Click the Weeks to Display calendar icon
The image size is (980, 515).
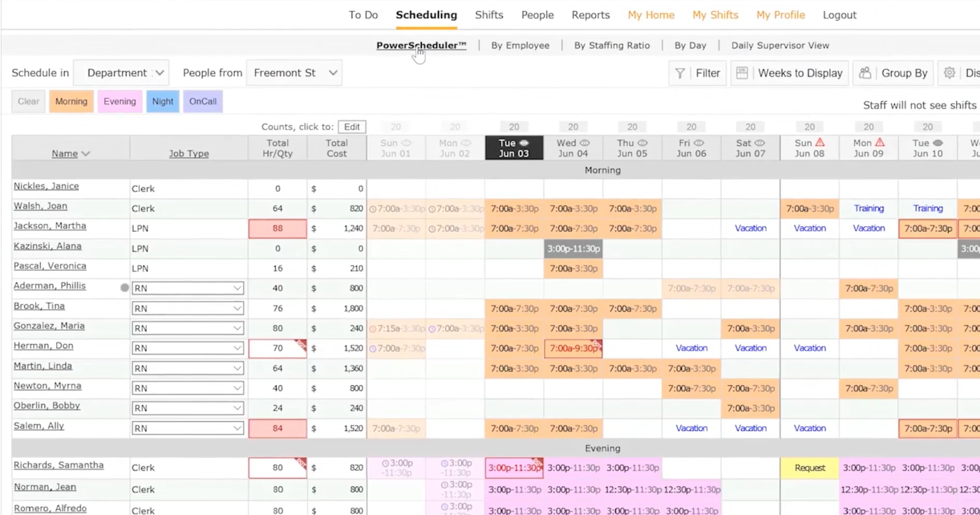coord(742,72)
